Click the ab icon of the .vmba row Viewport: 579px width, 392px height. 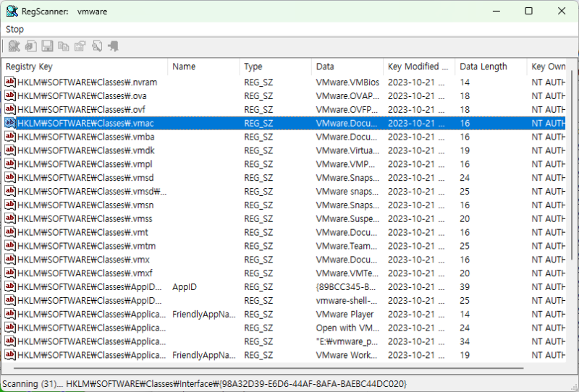pyautogui.click(x=10, y=137)
